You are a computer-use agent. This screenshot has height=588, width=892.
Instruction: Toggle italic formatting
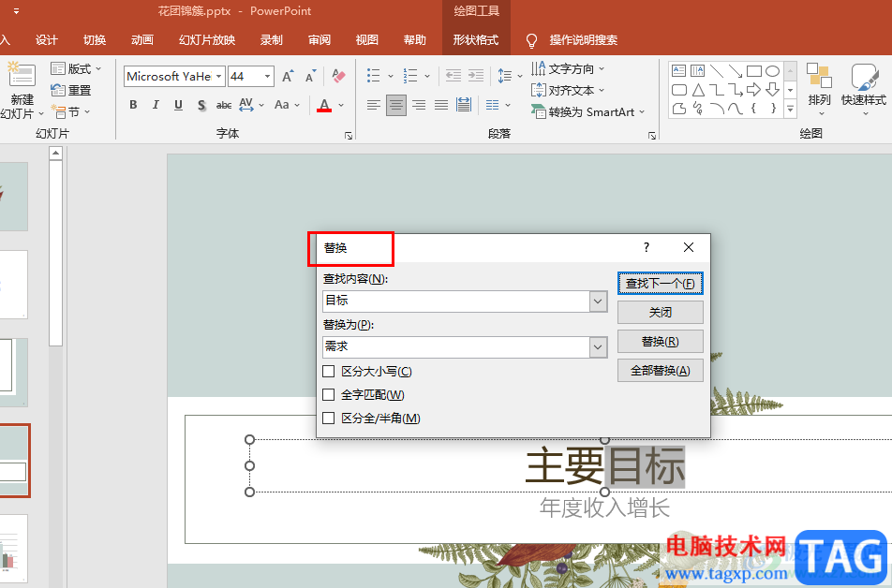(x=156, y=105)
